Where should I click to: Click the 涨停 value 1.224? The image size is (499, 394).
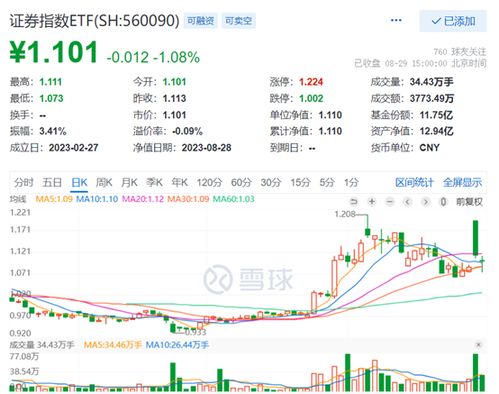(311, 82)
